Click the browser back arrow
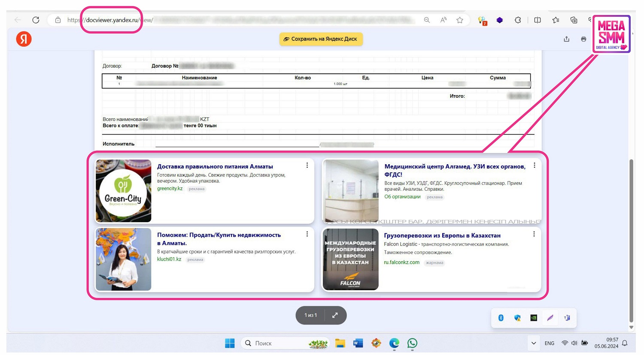Image resolution: width=644 pixels, height=355 pixels. click(18, 20)
